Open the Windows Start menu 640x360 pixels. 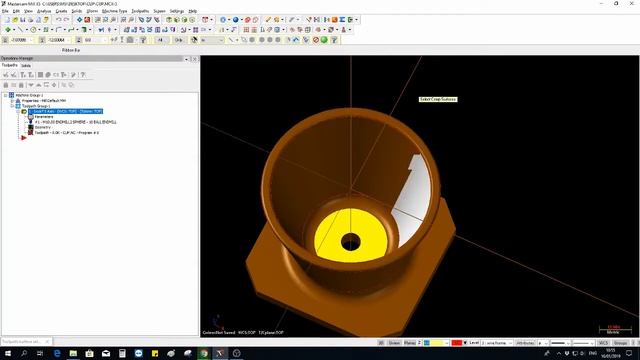[x=8, y=353]
